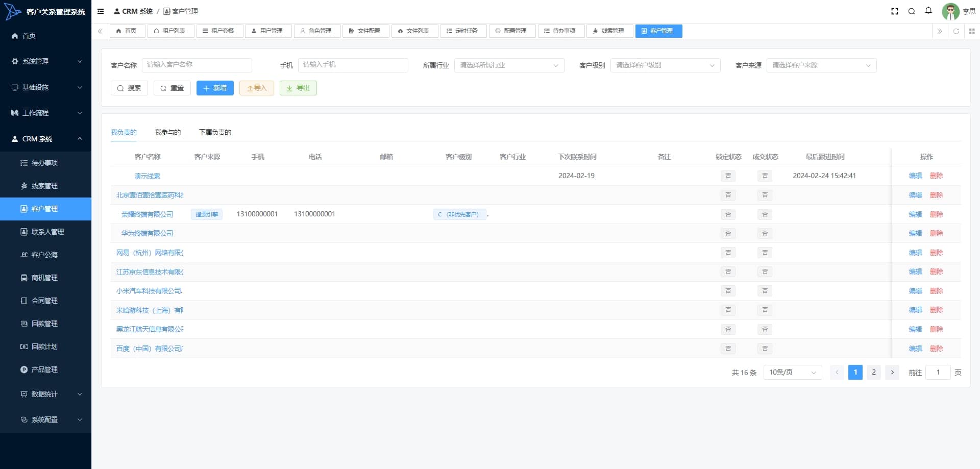Collapse the CRM 系统 sidebar group
This screenshot has width=980, height=469.
45,139
